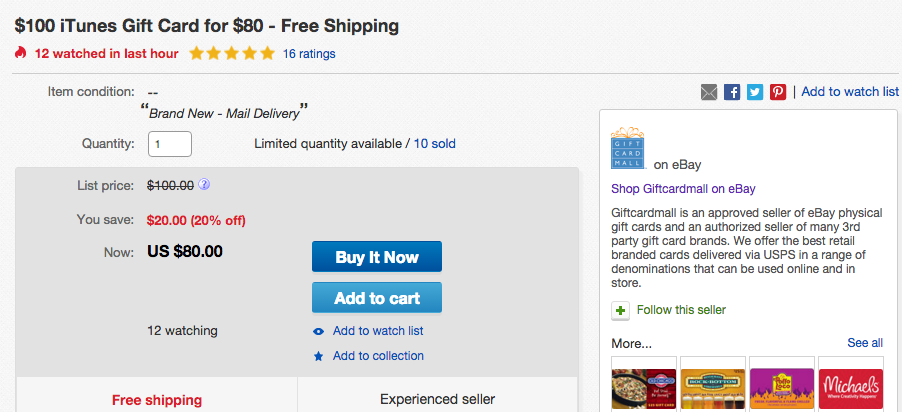Viewport: 902px width, 412px height.
Task: Open the Michaels gift card thumbnail
Action: [850, 385]
